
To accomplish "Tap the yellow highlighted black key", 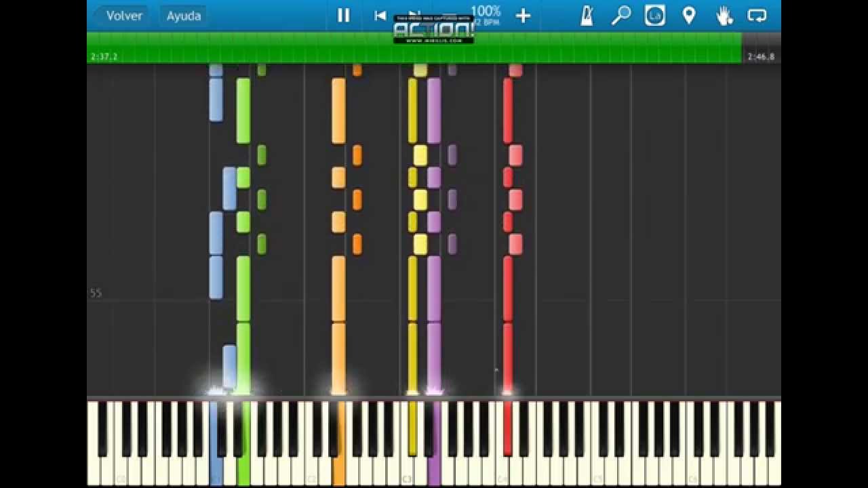I will [412, 428].
